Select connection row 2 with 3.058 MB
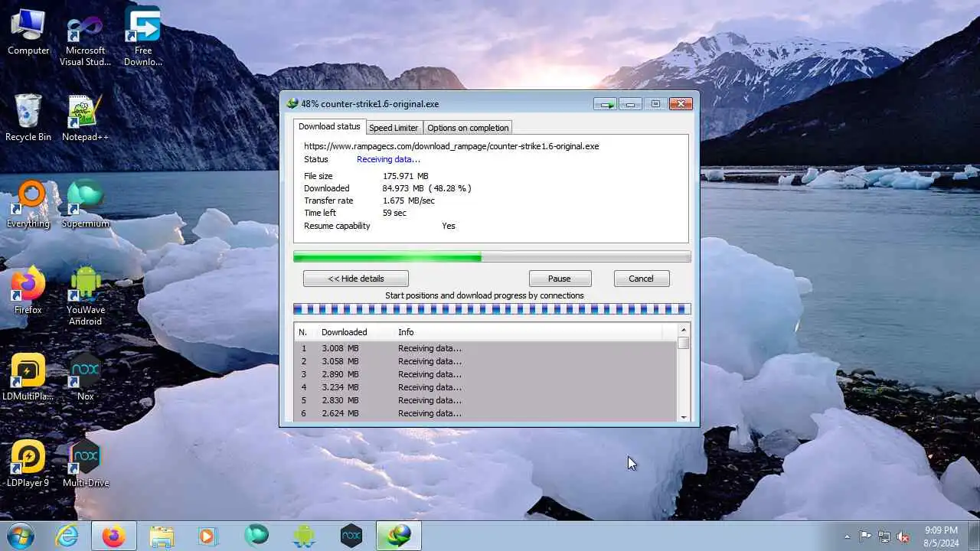Viewport: 980px width, 551px height. pyautogui.click(x=486, y=361)
